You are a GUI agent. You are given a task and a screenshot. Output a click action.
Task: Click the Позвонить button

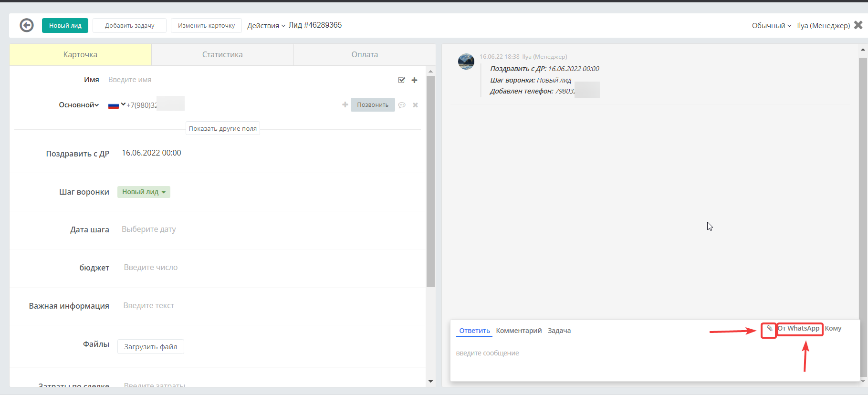coord(373,104)
